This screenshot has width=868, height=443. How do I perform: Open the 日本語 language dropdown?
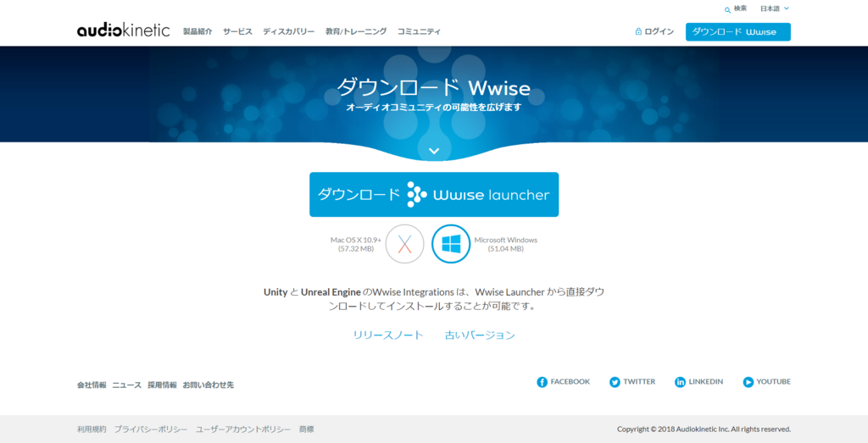pos(775,8)
